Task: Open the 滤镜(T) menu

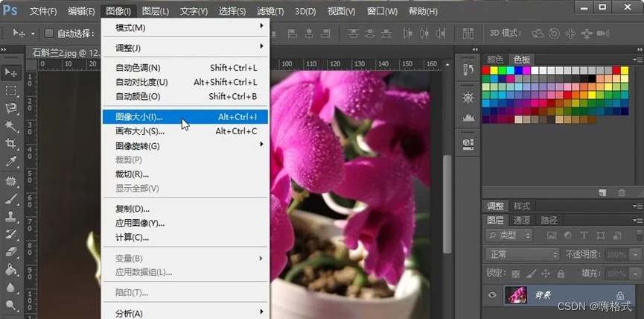Action: [270, 11]
